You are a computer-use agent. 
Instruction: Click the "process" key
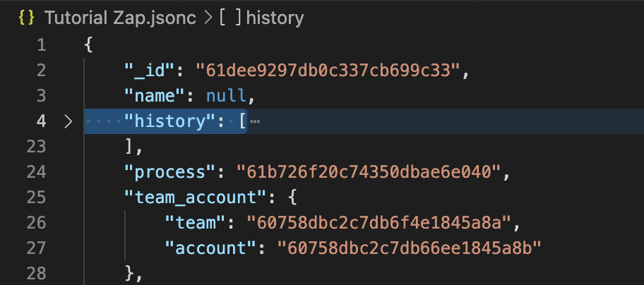tap(170, 172)
